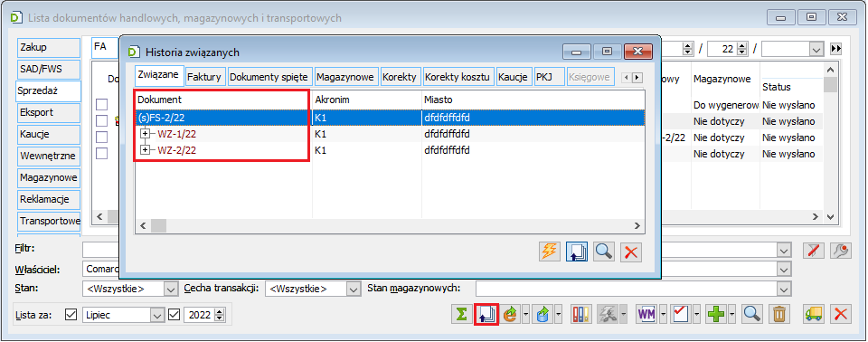Click the wrench filter builder icon
This screenshot has height=342, width=868.
[842, 252]
